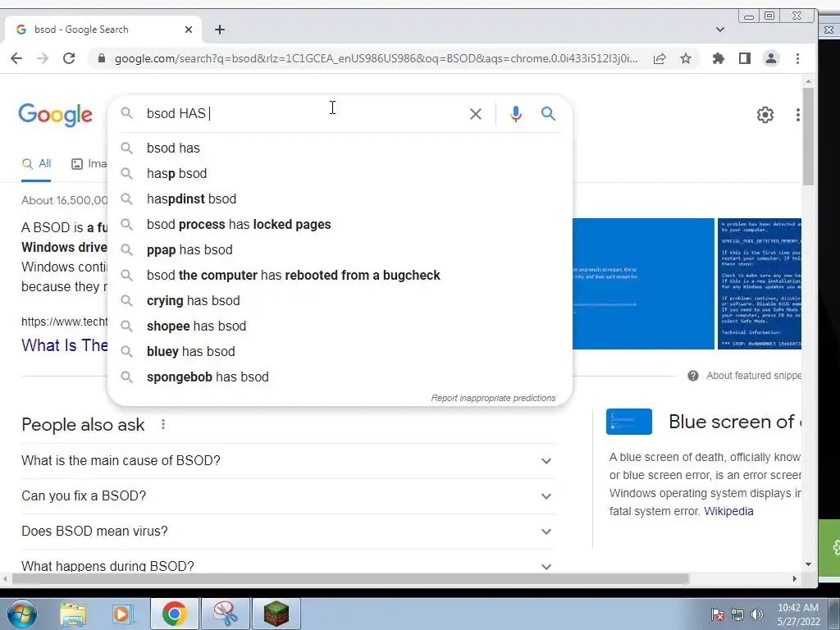
Task: Open Google quick settings gear
Action: (765, 115)
